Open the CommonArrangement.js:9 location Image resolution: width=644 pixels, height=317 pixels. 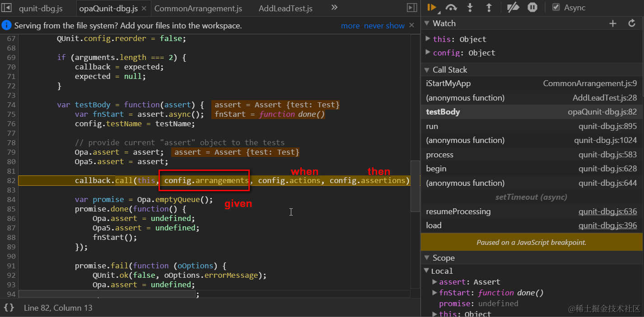point(590,83)
